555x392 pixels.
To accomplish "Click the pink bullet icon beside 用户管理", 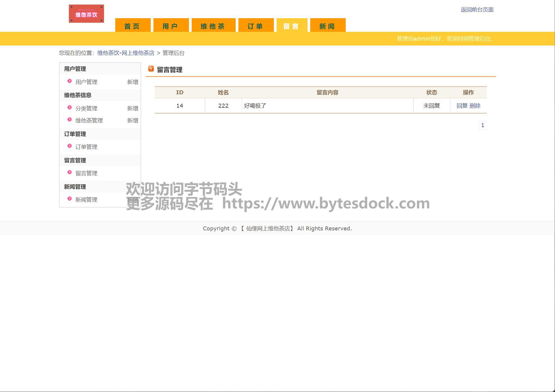I will click(69, 81).
